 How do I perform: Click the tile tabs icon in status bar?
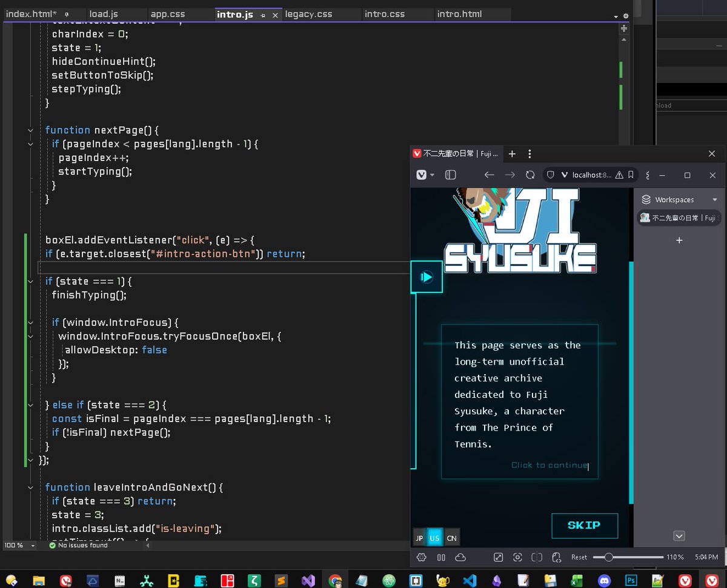click(537, 557)
